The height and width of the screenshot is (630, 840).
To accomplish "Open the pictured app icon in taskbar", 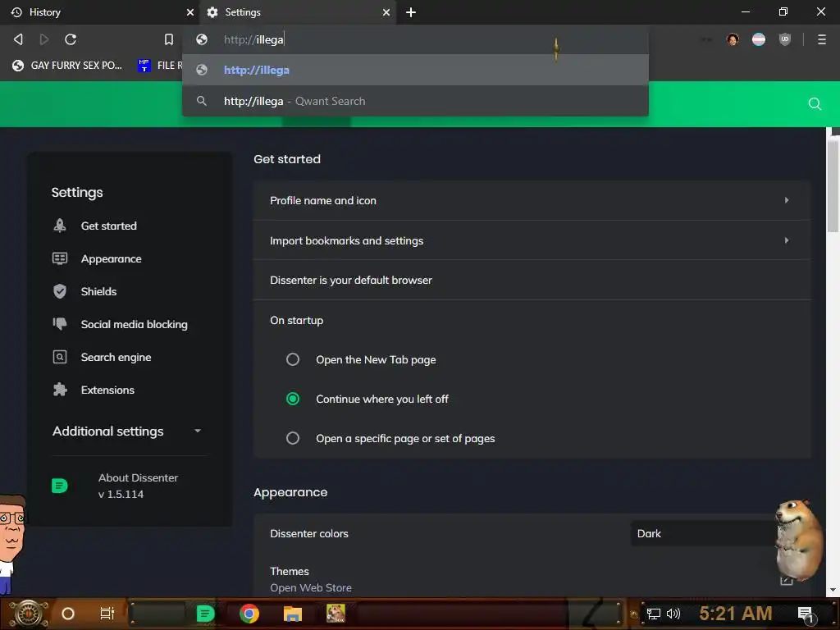I will (x=336, y=614).
